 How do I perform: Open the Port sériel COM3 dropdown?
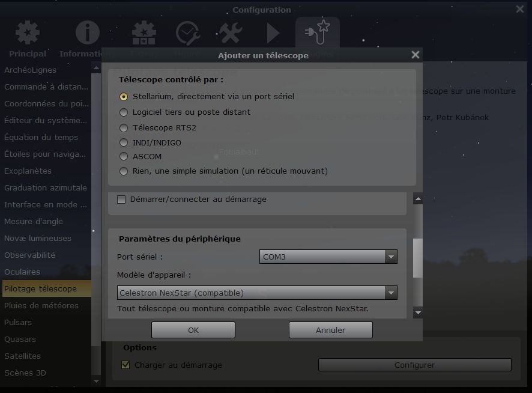click(x=391, y=256)
